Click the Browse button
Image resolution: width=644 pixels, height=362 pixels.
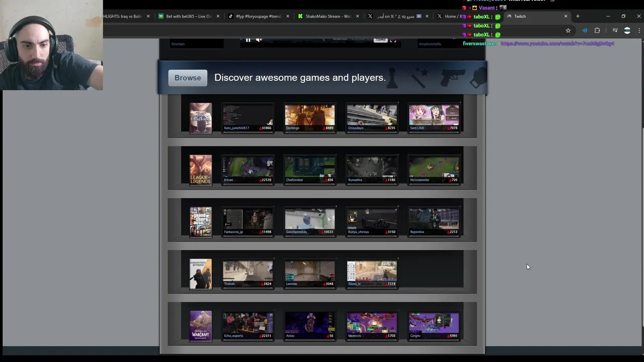[188, 78]
